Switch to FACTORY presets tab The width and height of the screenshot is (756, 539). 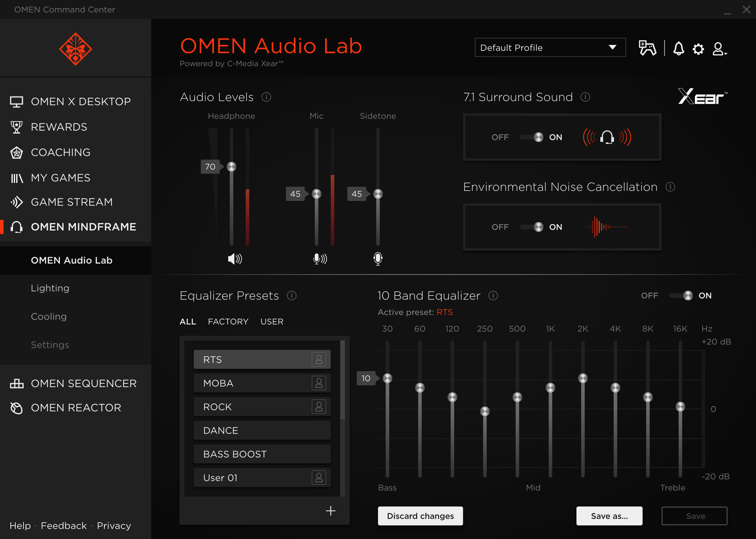[x=228, y=322]
